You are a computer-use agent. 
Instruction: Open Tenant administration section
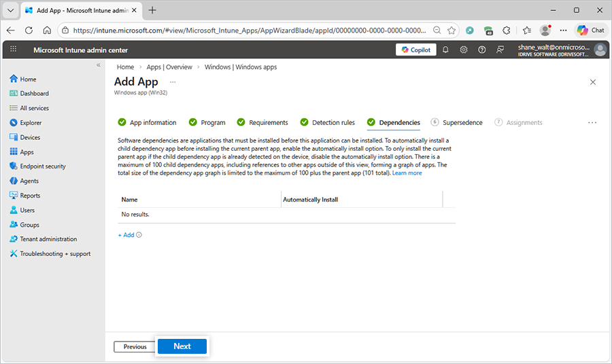tap(48, 239)
